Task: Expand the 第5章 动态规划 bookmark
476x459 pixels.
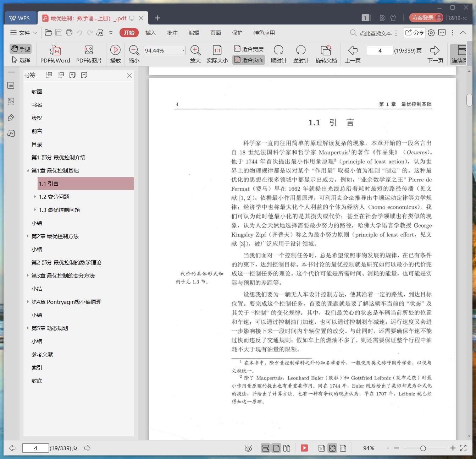Action: tap(28, 328)
